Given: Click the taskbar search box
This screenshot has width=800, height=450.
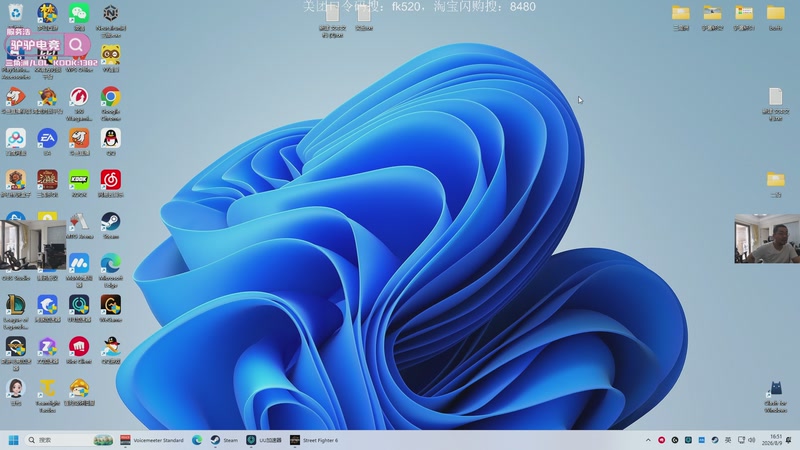Looking at the screenshot, I should [x=70, y=440].
